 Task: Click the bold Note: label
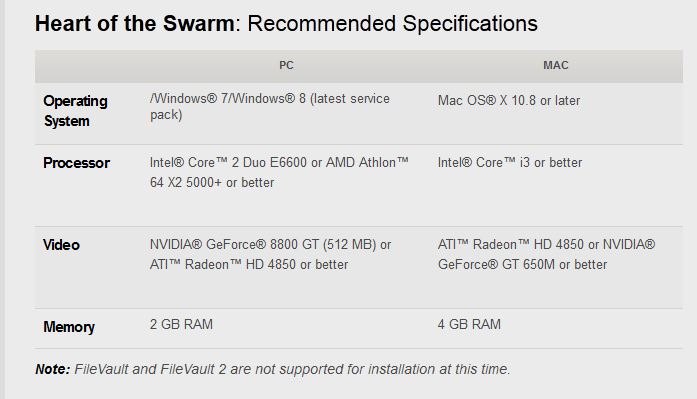point(52,369)
